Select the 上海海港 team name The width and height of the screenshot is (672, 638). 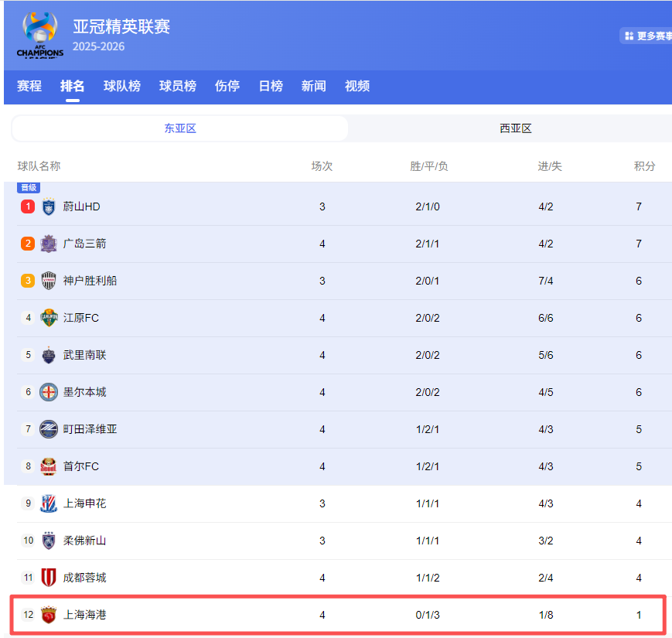[x=84, y=615]
